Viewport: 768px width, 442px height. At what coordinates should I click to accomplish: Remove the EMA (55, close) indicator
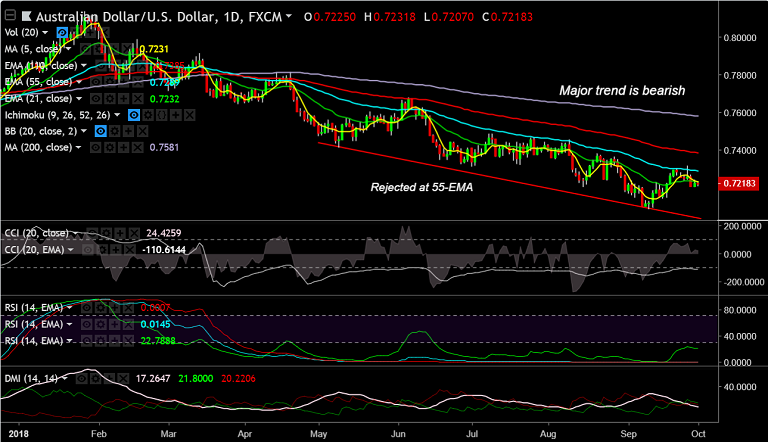tap(138, 82)
